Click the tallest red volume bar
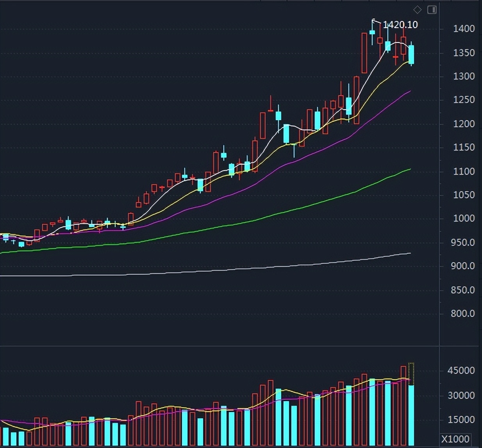The height and width of the screenshot is (448, 482). 404,390
